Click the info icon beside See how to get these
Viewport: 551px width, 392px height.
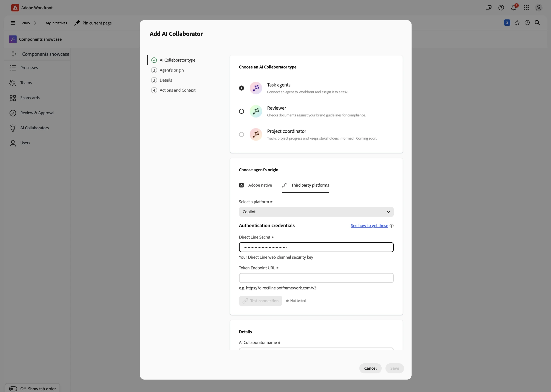392,226
